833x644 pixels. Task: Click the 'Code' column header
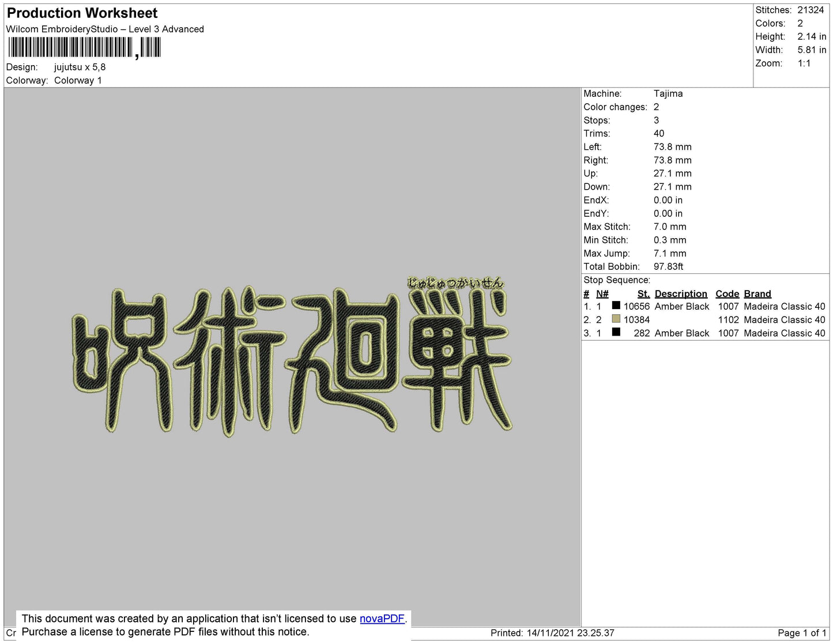pos(727,293)
